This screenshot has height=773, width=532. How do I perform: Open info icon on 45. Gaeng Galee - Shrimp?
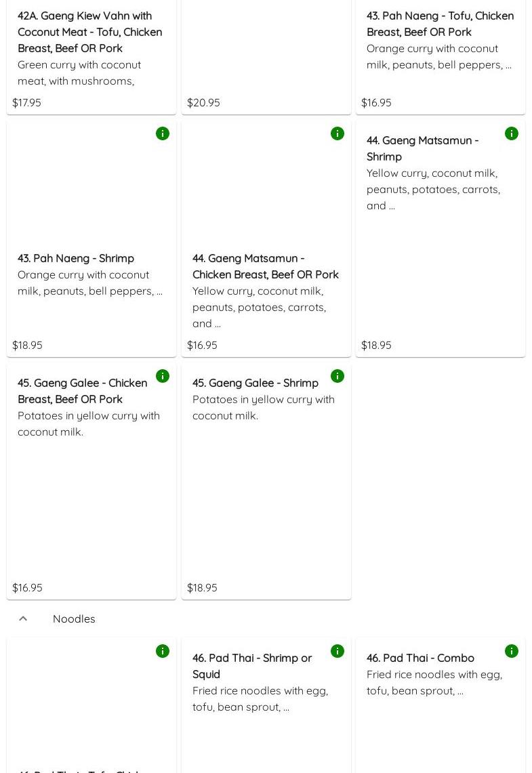[x=337, y=376]
